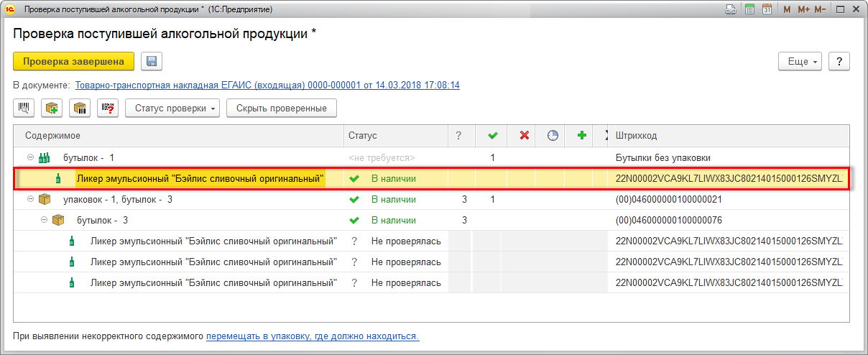Image resolution: width=868 pixels, height=355 pixels.
Task: Click the M+ memory add button
Action: point(803,9)
